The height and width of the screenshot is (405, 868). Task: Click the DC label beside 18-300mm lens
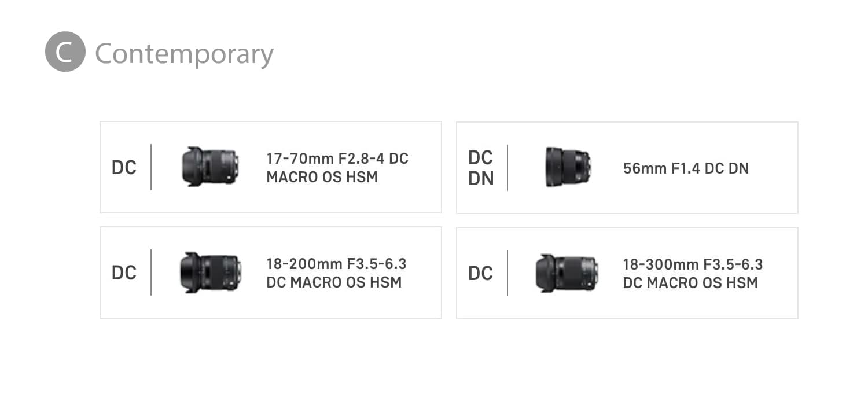pos(480,274)
